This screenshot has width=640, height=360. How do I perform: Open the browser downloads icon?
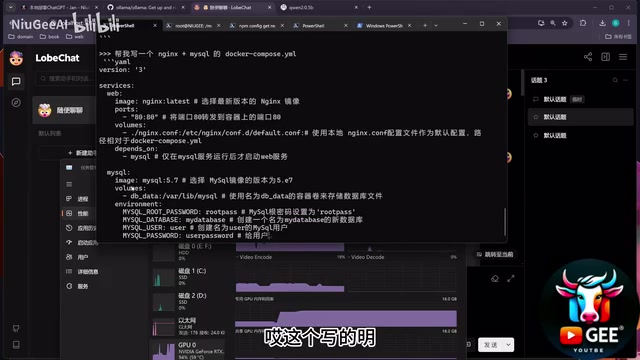(602, 23)
